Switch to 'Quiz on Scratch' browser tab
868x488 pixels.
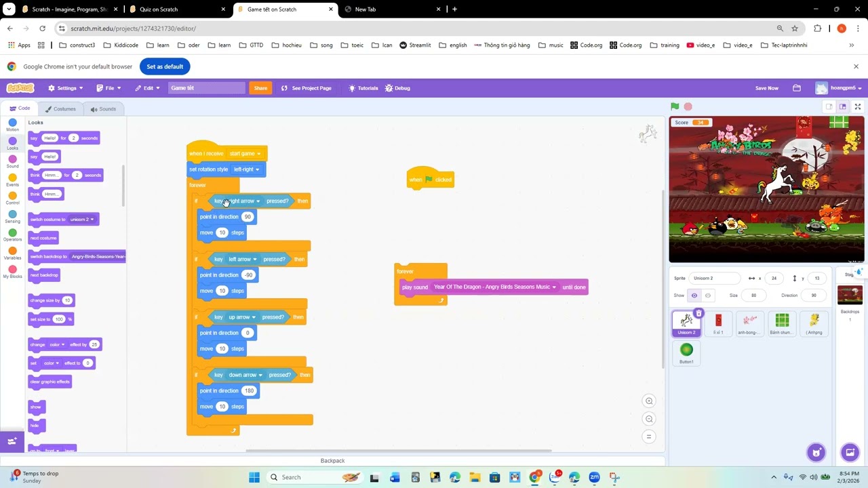(x=179, y=9)
